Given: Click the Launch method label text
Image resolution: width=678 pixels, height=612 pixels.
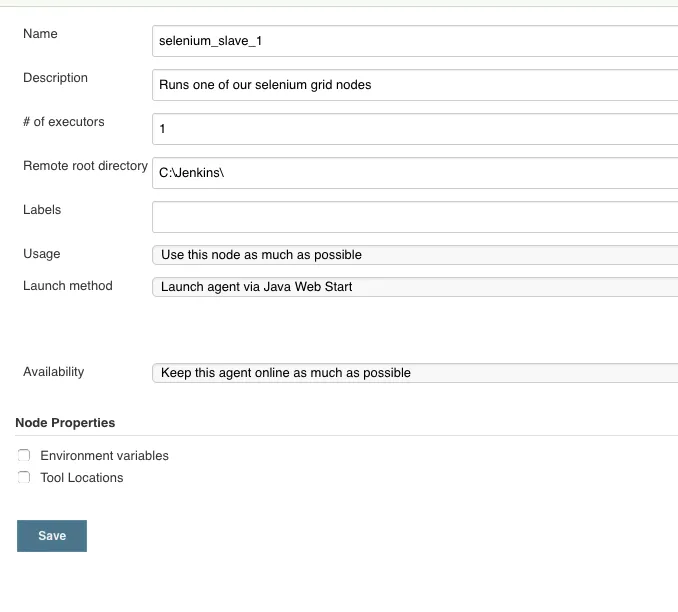Looking at the screenshot, I should (x=68, y=286).
